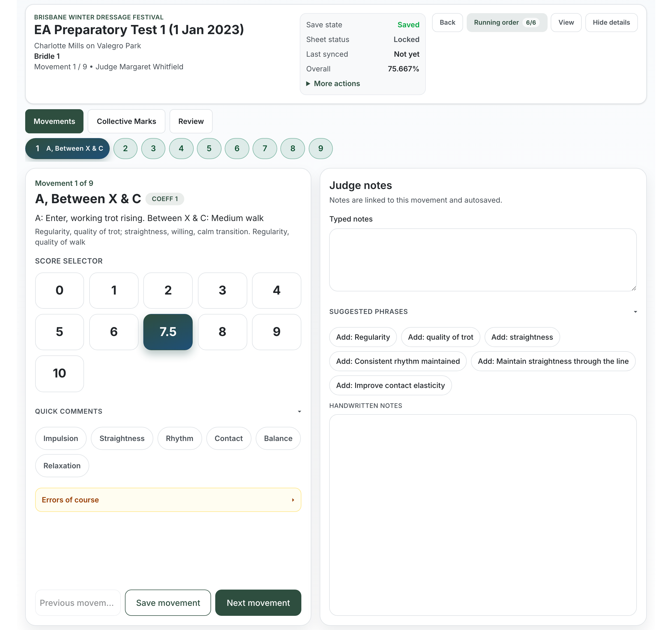This screenshot has width=672, height=630.
Task: Expand the More actions disclosure
Action: pos(333,83)
